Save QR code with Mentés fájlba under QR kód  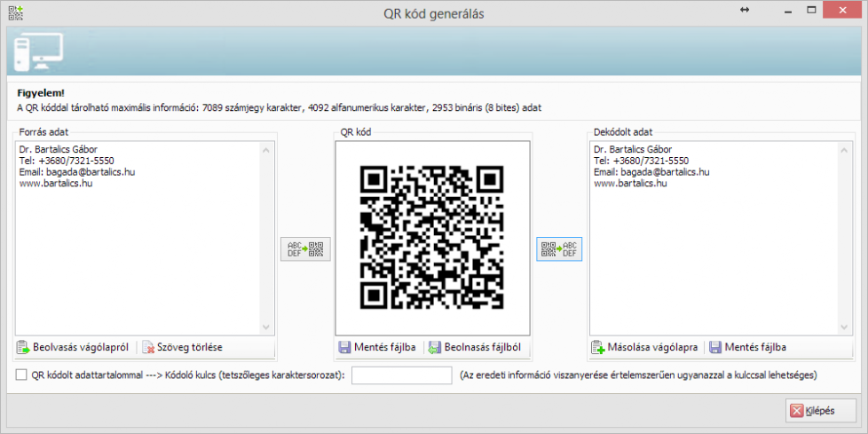coord(378,348)
